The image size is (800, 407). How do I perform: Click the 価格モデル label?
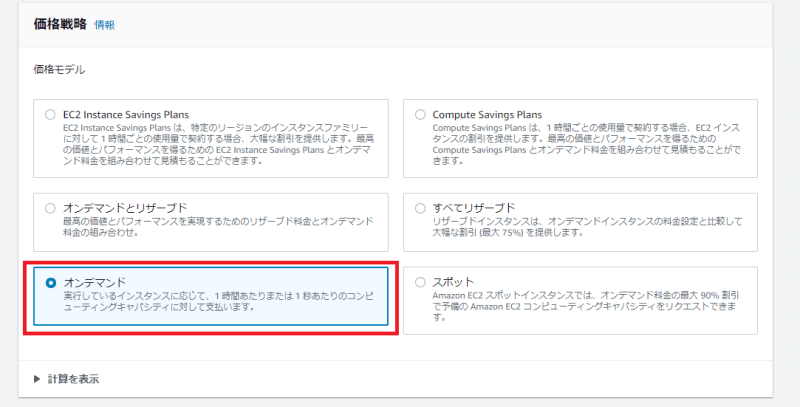[59, 69]
